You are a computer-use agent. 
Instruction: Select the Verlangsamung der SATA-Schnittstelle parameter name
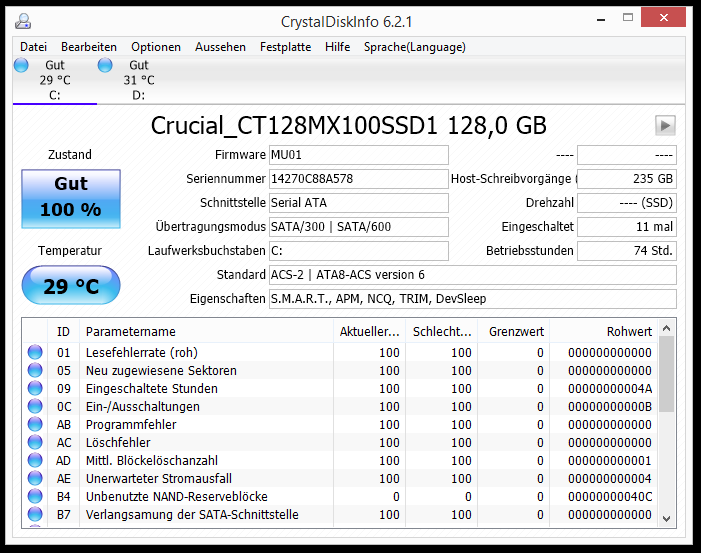pyautogui.click(x=192, y=514)
